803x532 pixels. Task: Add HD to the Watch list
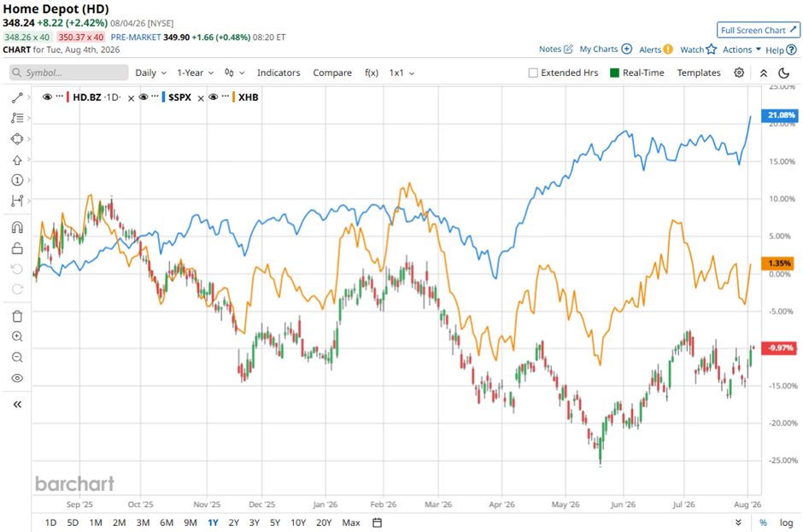point(698,50)
